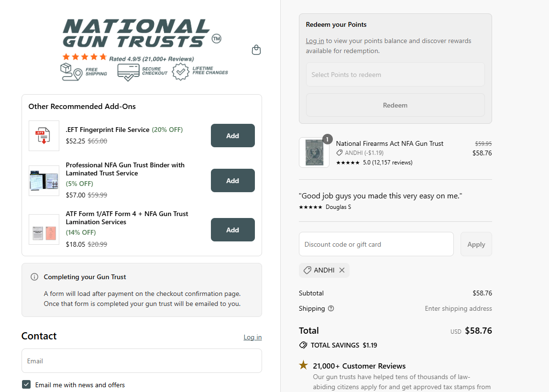Add the Professional NFA Gun Trust Binder
This screenshot has width=549, height=392.
(232, 181)
